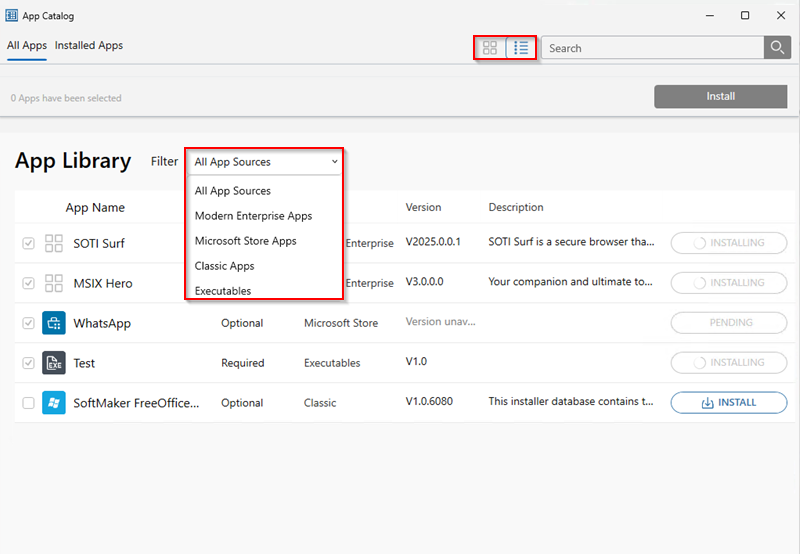Click the SoftMaker FreeOffice app icon
800x554 pixels.
(x=54, y=403)
